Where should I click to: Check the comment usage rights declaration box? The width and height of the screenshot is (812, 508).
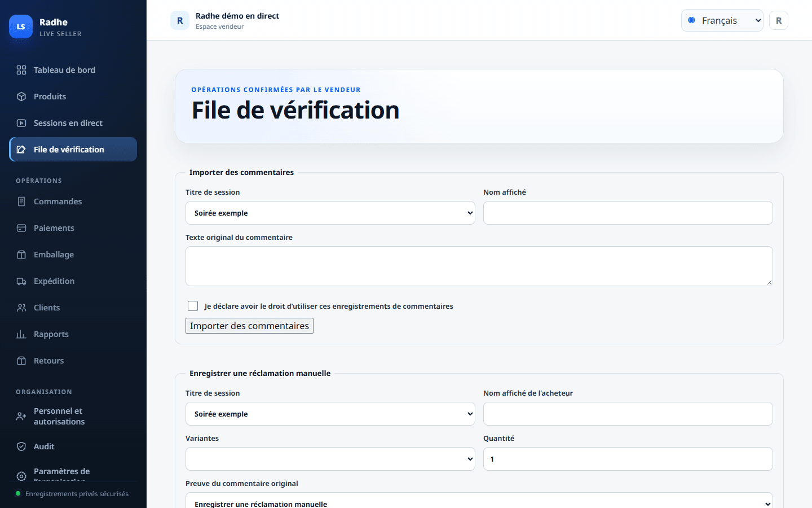pyautogui.click(x=193, y=306)
